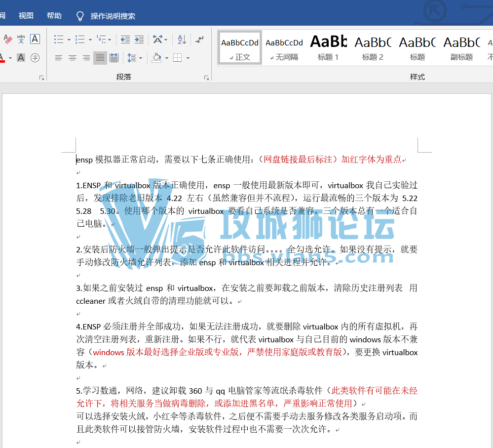Apply the 标题 style
The image size is (493, 448).
417,48
